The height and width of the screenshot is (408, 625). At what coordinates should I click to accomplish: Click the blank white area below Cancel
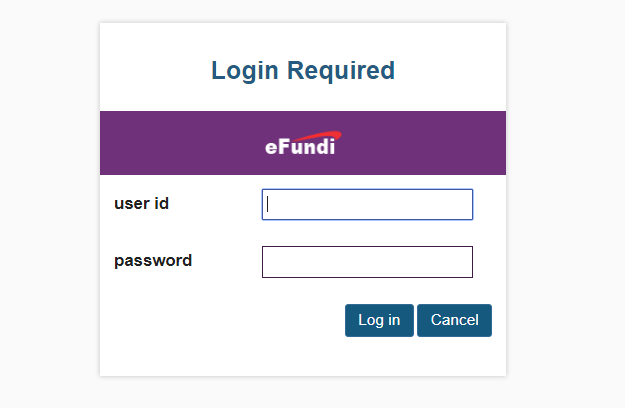click(454, 356)
